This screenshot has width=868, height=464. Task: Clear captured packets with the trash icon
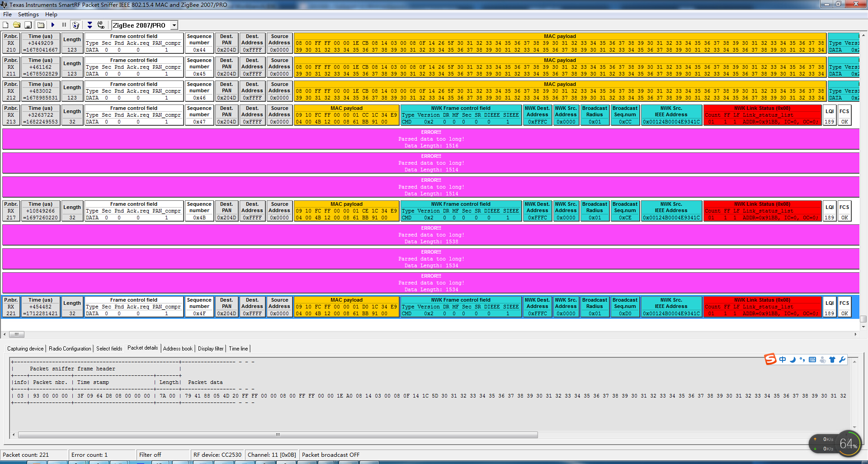[x=76, y=25]
